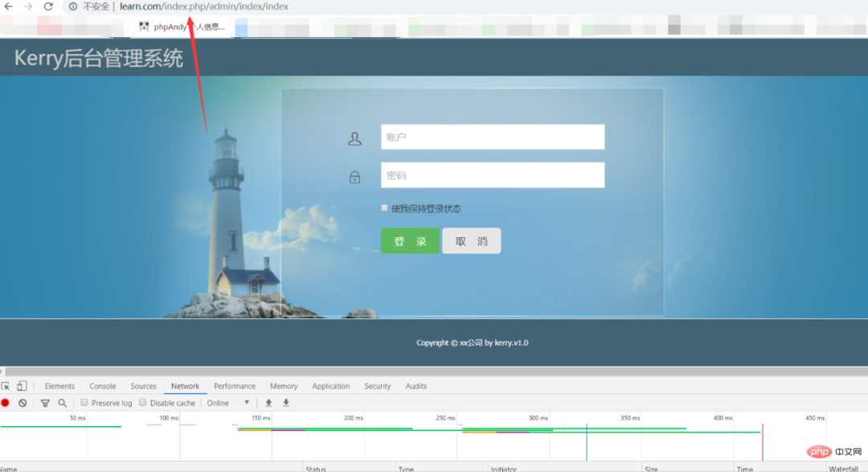Screen dimensions: 868x472
Task: Clear the network log
Action: coord(23,403)
